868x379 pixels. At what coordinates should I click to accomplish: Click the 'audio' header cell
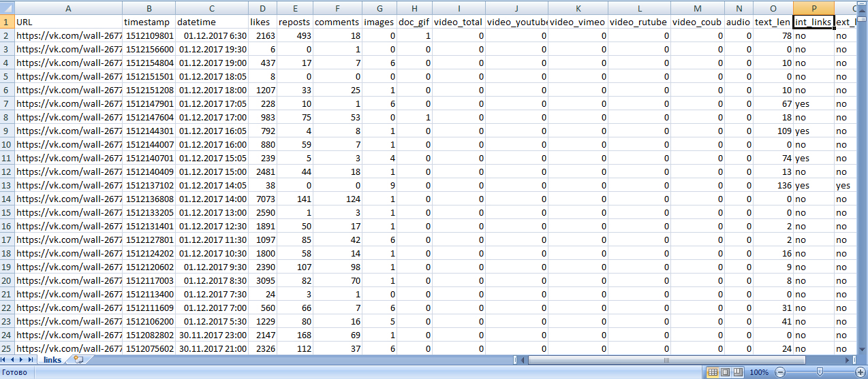pyautogui.click(x=739, y=22)
